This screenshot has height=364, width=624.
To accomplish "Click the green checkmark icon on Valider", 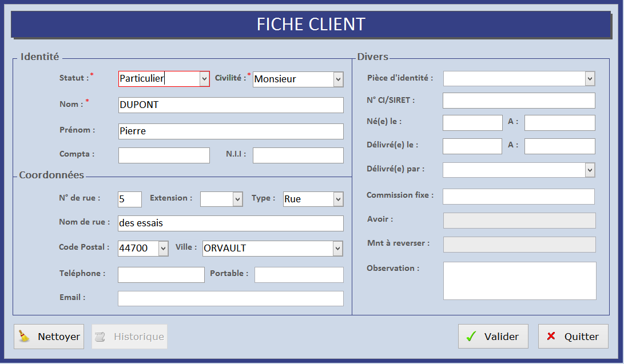I will click(471, 337).
